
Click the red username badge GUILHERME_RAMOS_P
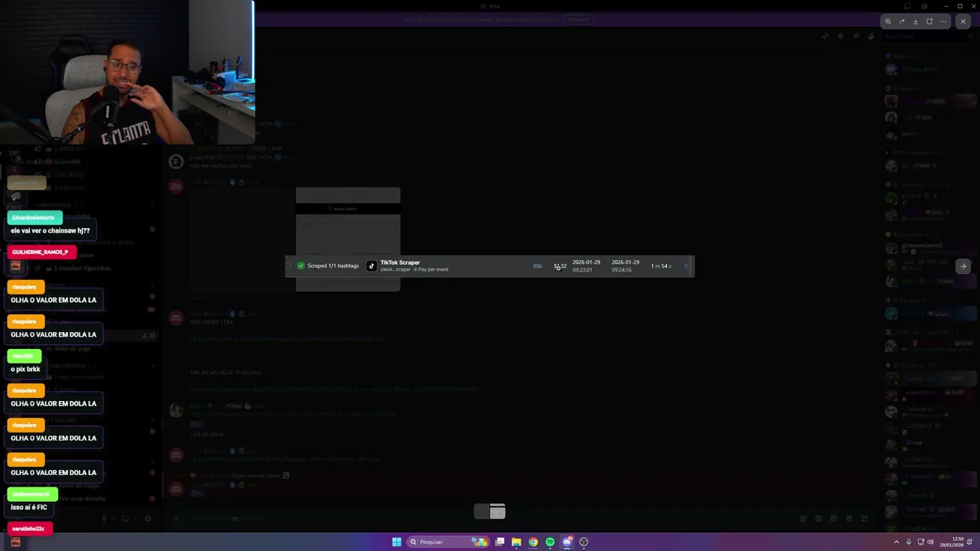click(41, 252)
